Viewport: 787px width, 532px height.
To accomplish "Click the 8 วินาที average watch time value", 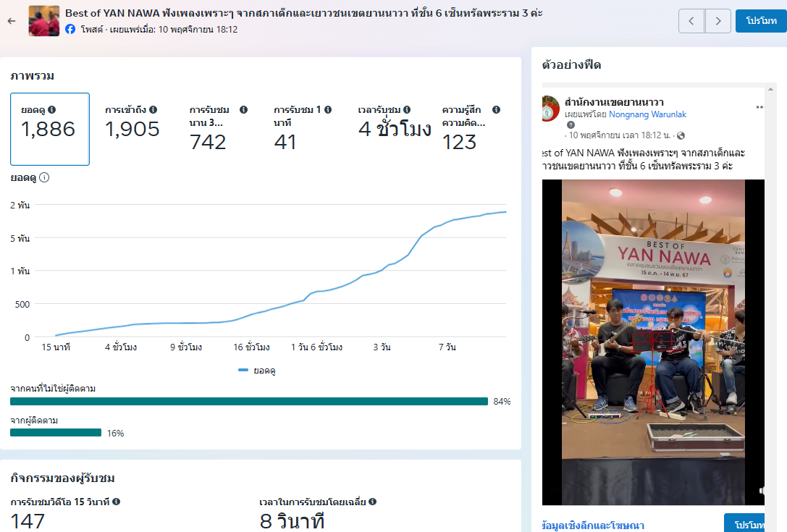I will 292,521.
